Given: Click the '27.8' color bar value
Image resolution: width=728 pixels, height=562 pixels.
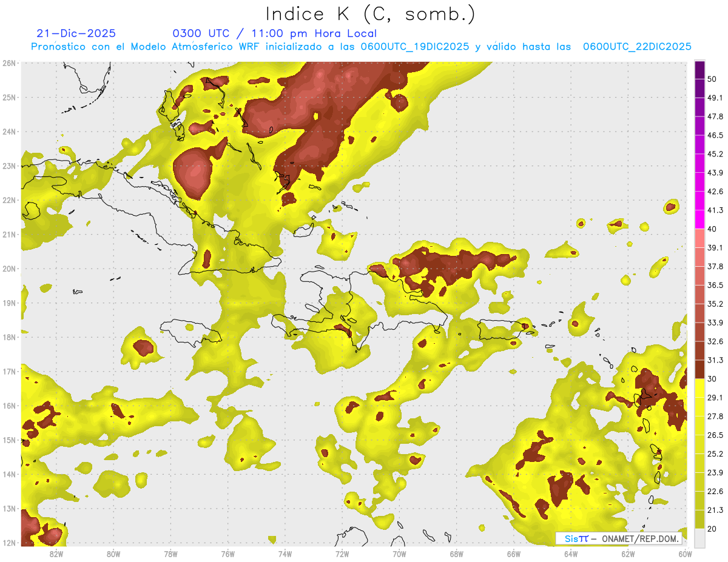Looking at the screenshot, I should coord(715,416).
